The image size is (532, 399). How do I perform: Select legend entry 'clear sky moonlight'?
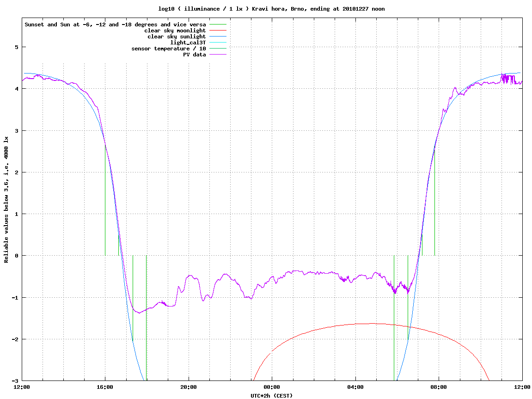pos(175,31)
